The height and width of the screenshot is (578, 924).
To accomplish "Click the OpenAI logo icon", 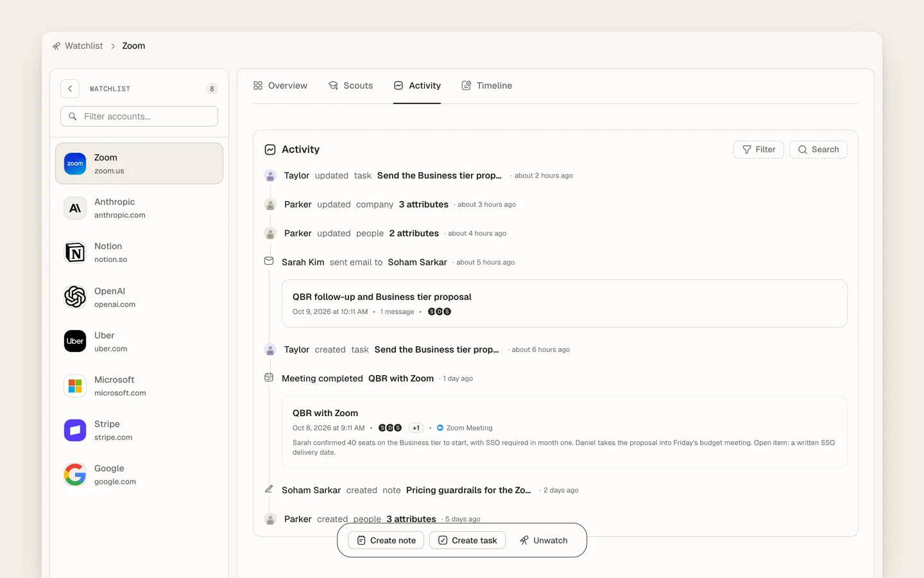I will click(x=75, y=297).
